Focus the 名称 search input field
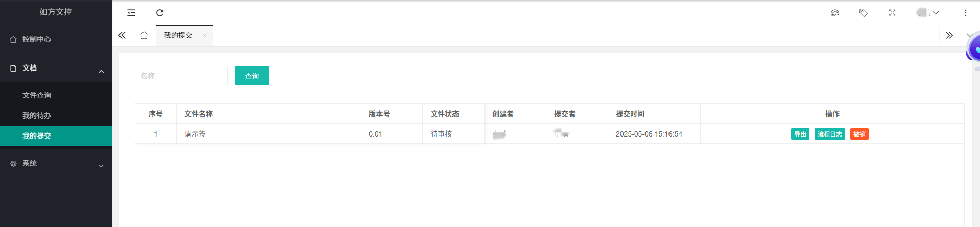This screenshot has width=980, height=227. click(x=181, y=76)
